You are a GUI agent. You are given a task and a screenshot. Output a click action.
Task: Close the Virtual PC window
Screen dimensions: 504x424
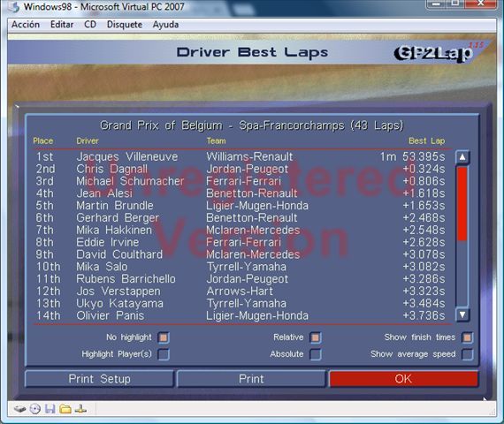tap(480, 4)
